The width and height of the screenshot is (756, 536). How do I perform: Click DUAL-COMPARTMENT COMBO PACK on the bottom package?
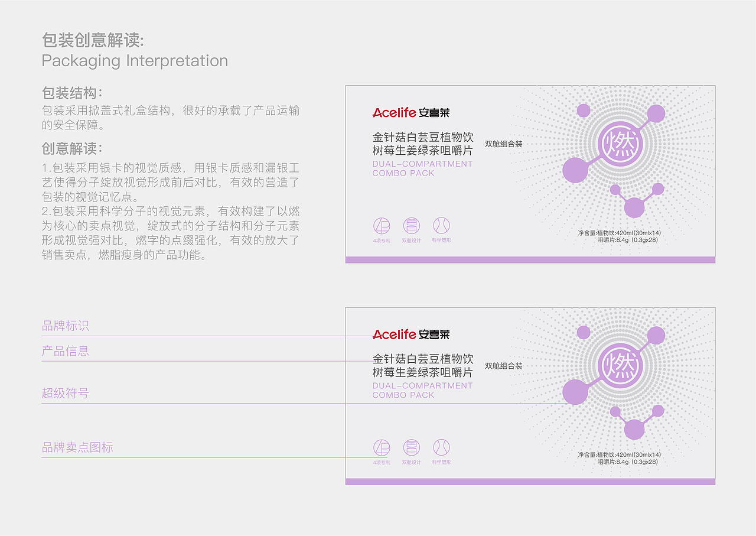[x=422, y=390]
